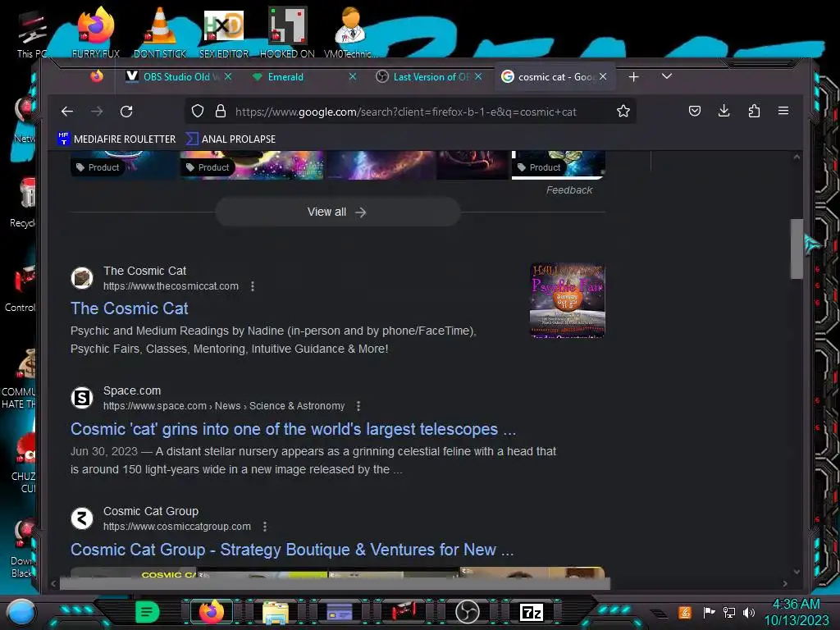Open Action Center flag tray icon
This screenshot has height=630, width=840.
click(x=710, y=612)
